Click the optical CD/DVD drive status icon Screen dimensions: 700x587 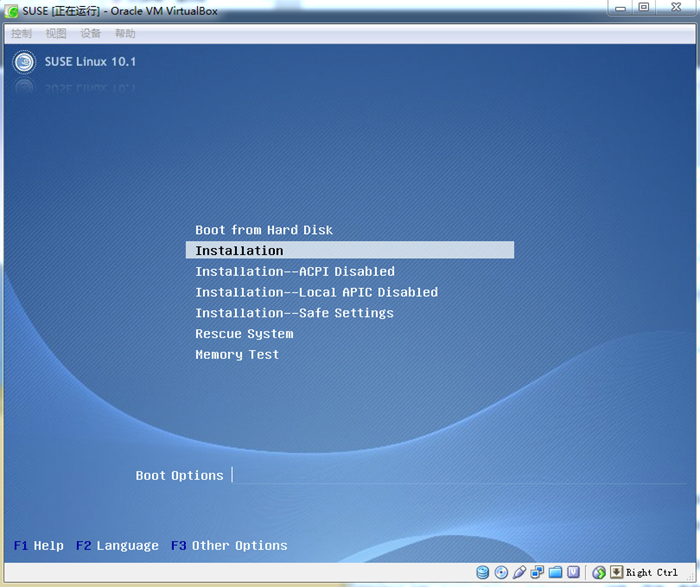[501, 572]
